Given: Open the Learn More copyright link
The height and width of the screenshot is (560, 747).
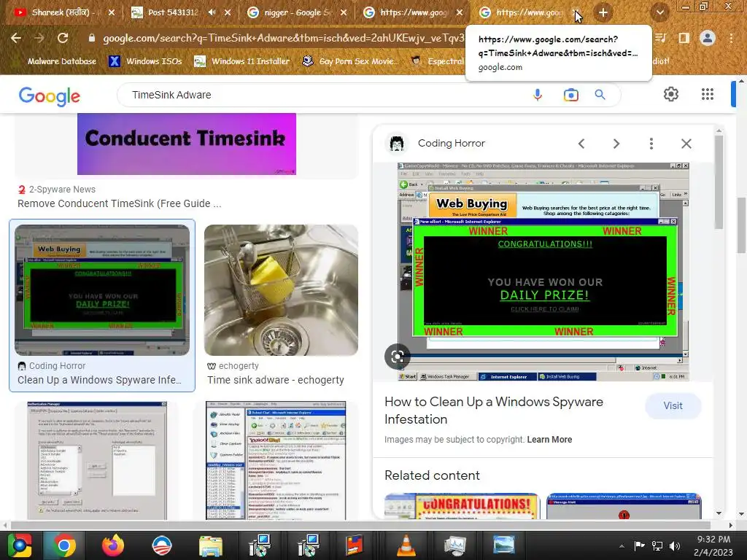Looking at the screenshot, I should point(549,440).
